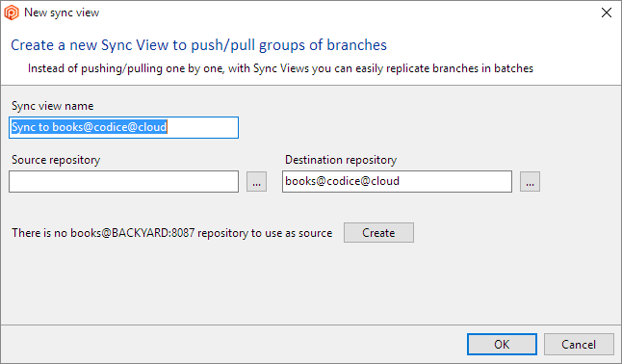The width and height of the screenshot is (622, 364).
Task: Click the 'Sync view name' label
Action: tap(53, 106)
